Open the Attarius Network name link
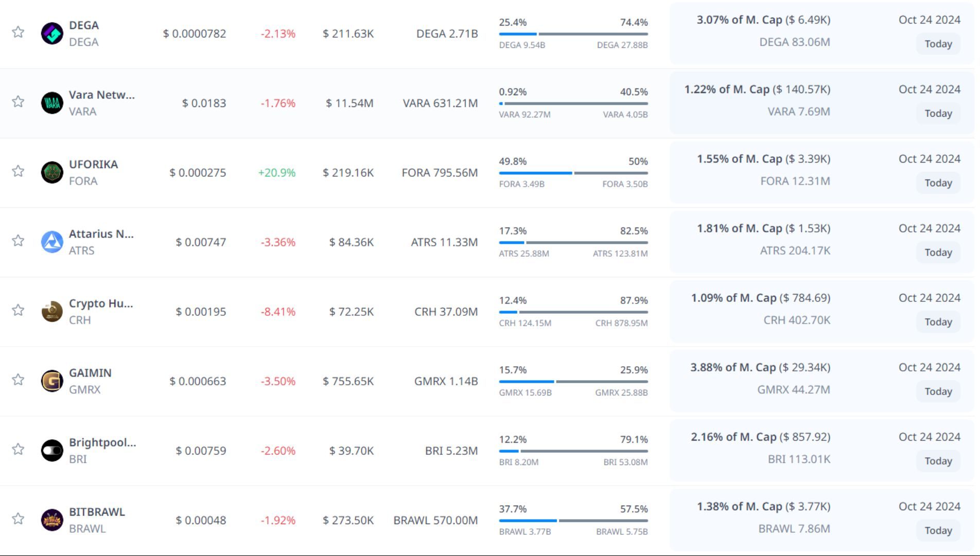Image resolution: width=980 pixels, height=556 pixels. [x=101, y=234]
